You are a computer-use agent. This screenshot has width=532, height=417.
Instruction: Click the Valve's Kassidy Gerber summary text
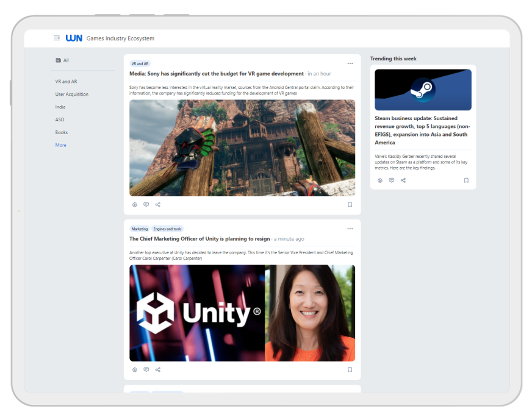click(421, 162)
